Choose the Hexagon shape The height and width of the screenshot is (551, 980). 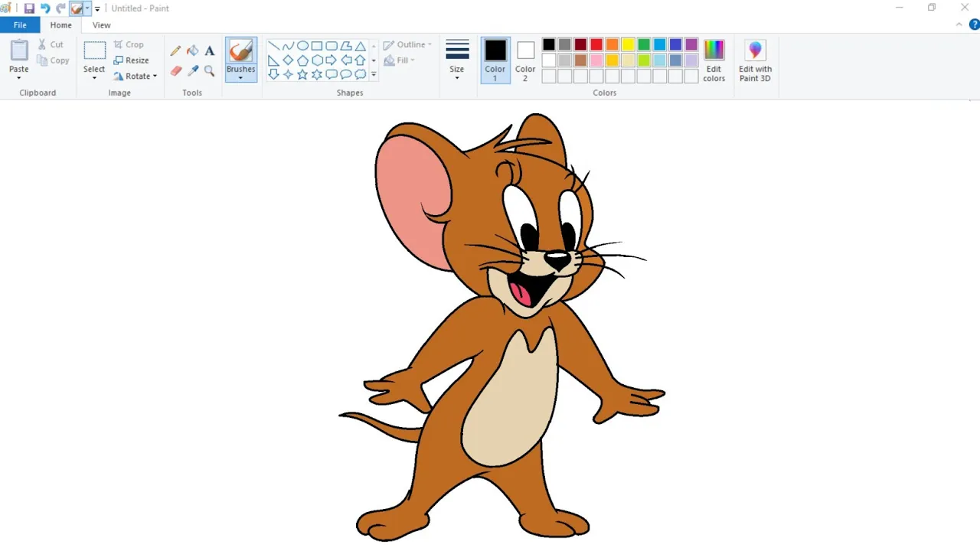[x=317, y=60]
